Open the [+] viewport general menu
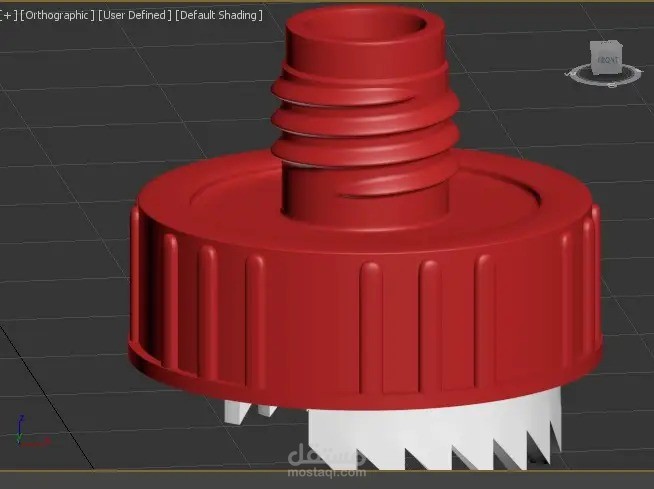The image size is (654, 489). coord(8,15)
